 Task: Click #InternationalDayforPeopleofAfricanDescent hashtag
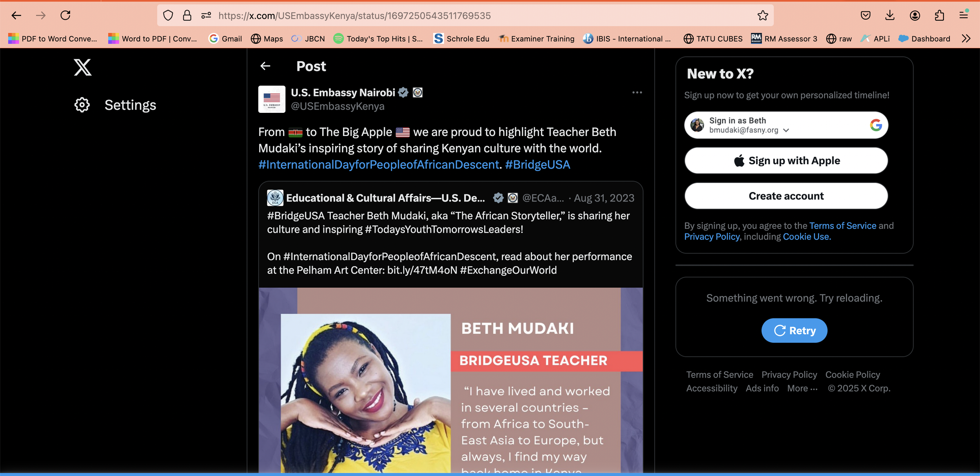coord(378,165)
